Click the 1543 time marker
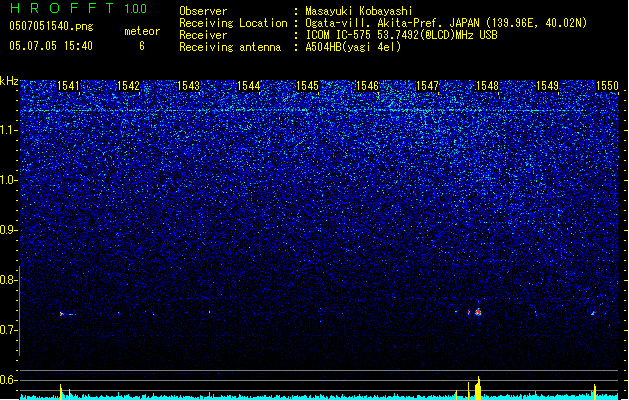The image size is (629, 400). tap(189, 86)
